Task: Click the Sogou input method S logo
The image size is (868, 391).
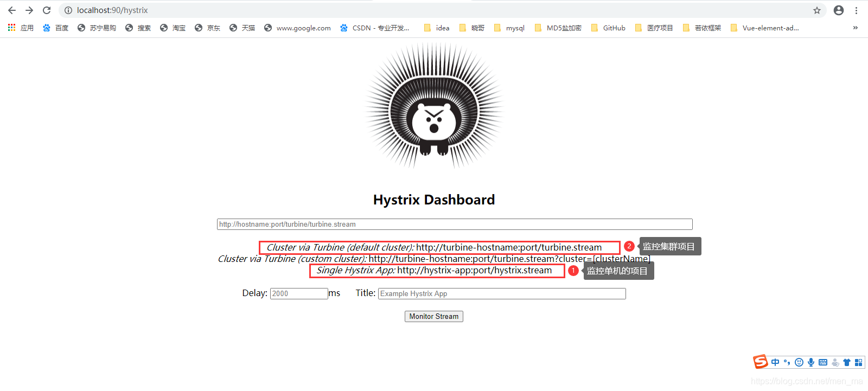Action: tap(761, 362)
